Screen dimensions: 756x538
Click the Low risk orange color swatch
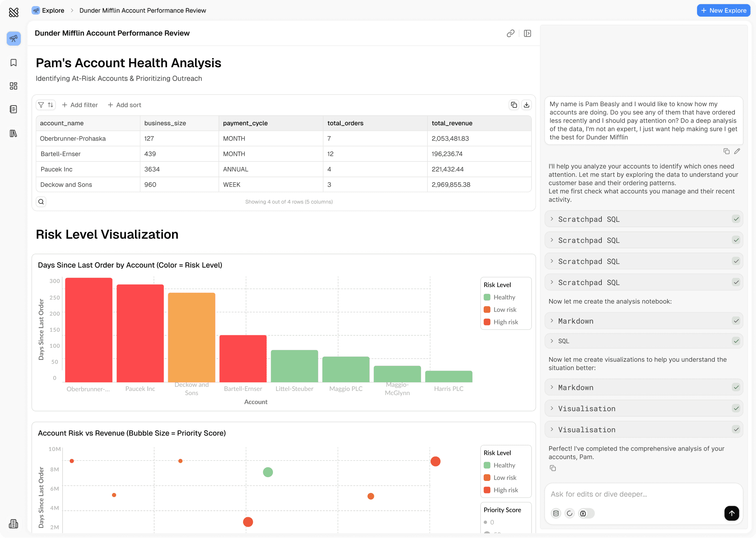pyautogui.click(x=487, y=310)
